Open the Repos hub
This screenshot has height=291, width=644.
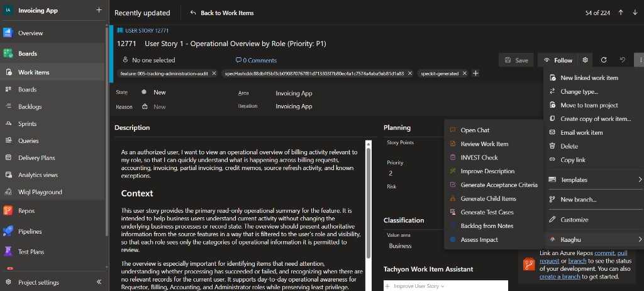pyautogui.click(x=26, y=211)
